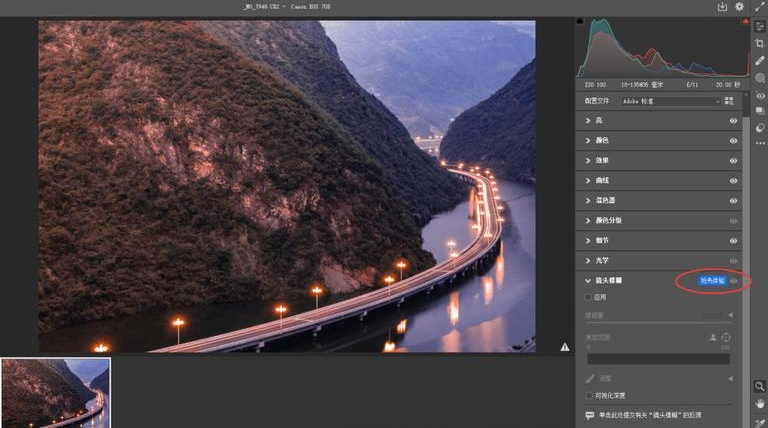
Task: Toggle visibility of the 曲线 panel
Action: point(733,181)
